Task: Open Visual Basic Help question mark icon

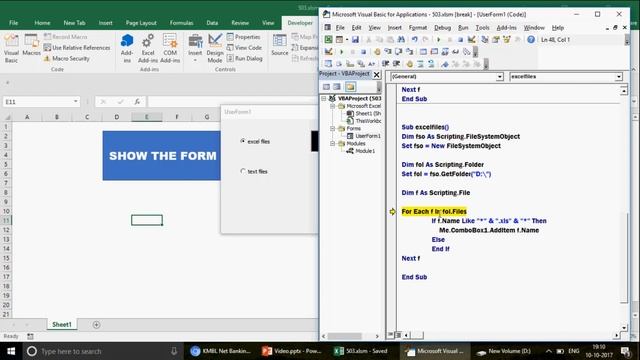Action: tap(531, 40)
